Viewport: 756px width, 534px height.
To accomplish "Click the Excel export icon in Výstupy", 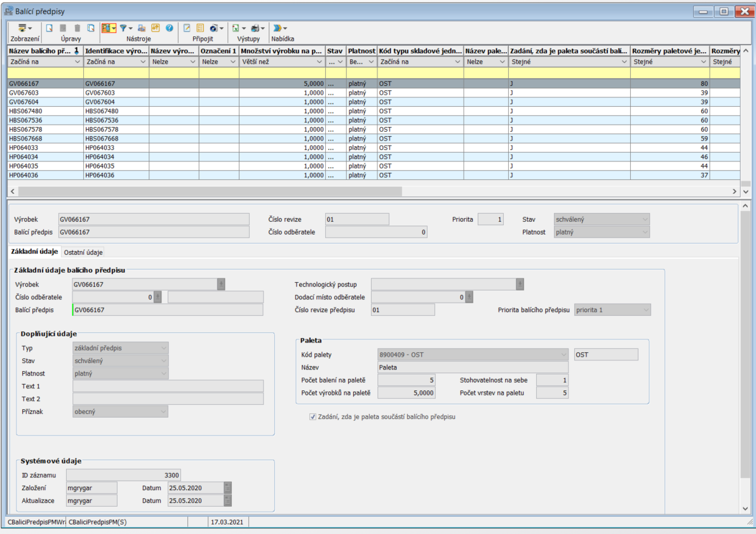I will (x=235, y=28).
